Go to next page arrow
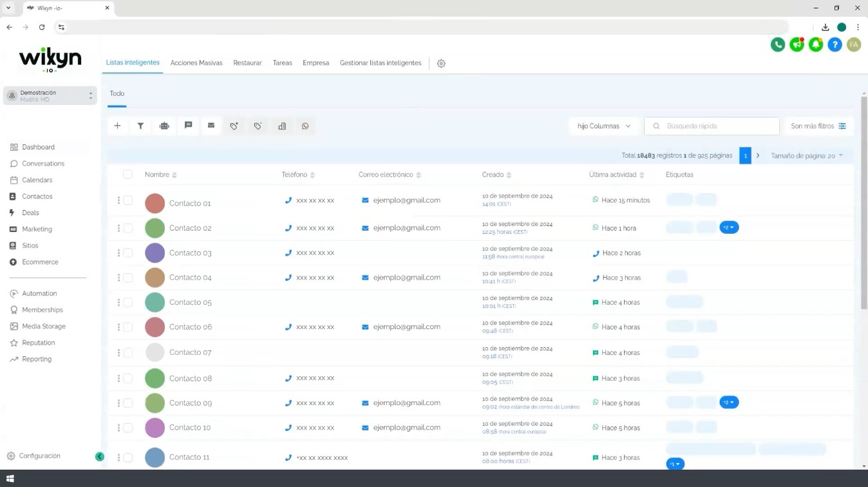Screen dimensions: 868x487 [x=758, y=156]
